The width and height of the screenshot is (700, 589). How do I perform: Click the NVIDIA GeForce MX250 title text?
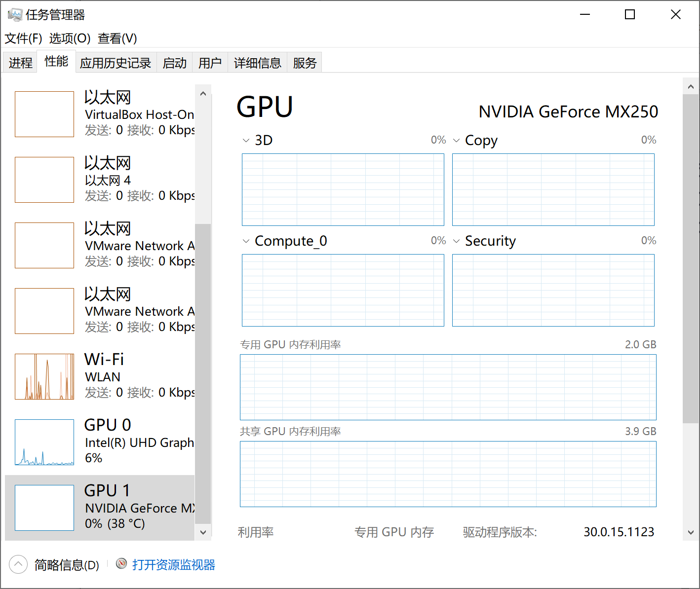(568, 112)
